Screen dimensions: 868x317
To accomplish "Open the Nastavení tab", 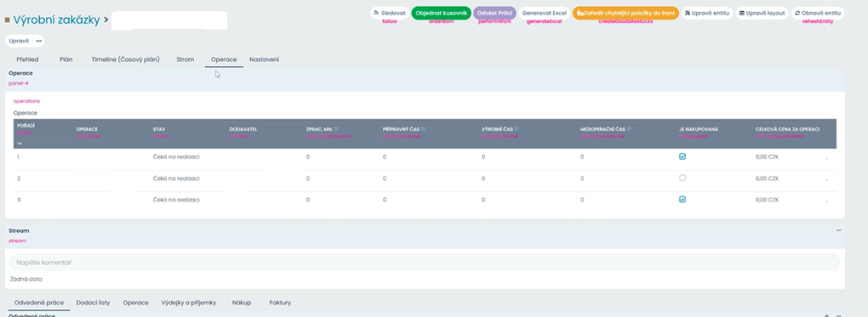I will coord(264,59).
